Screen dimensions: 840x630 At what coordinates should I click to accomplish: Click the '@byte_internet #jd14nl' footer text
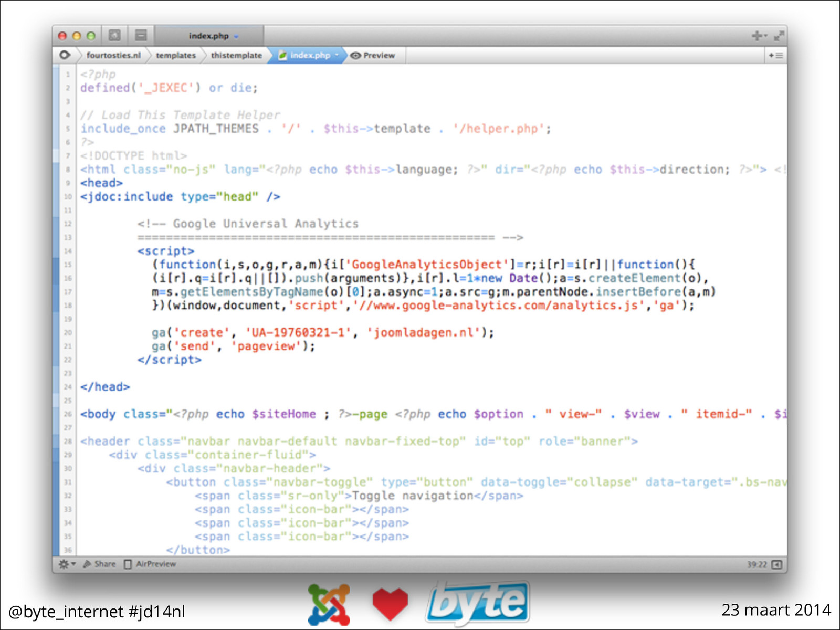click(97, 612)
